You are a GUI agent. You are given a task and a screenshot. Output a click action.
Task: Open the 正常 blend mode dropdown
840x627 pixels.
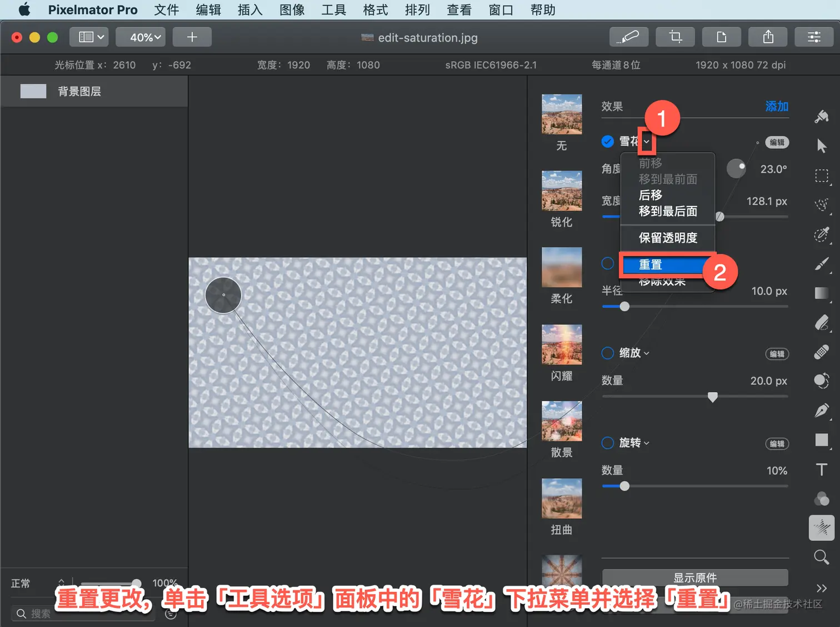pos(38,583)
